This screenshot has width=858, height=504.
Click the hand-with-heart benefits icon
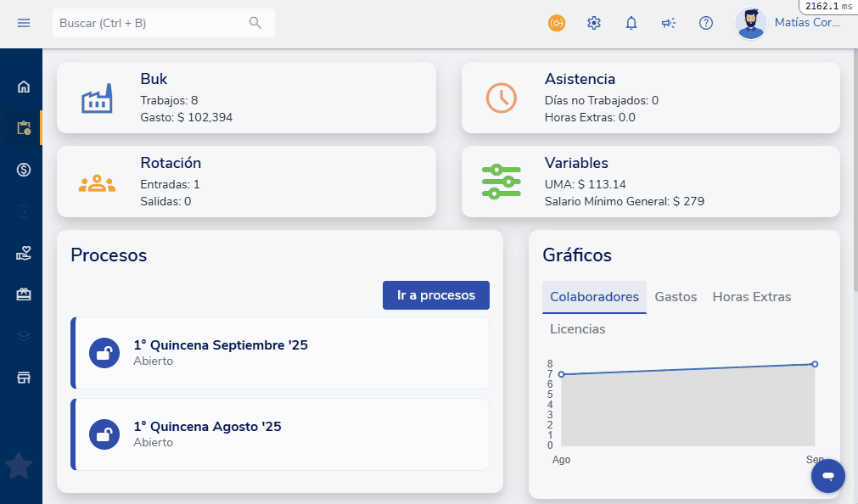point(23,252)
